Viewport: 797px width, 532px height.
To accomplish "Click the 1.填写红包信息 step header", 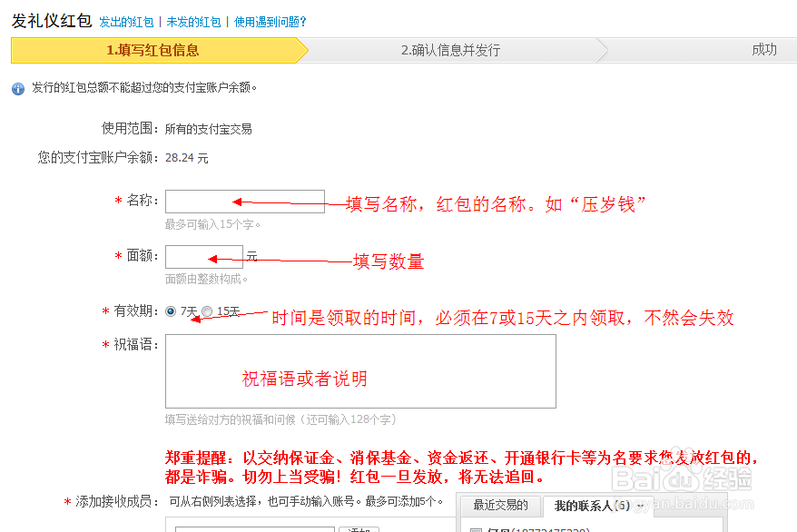I will pos(154,52).
